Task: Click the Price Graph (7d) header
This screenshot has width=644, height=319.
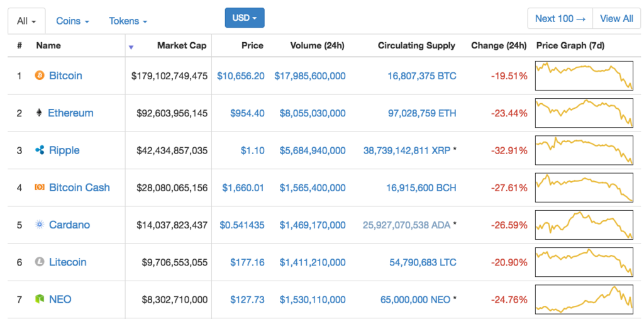Action: [x=570, y=46]
